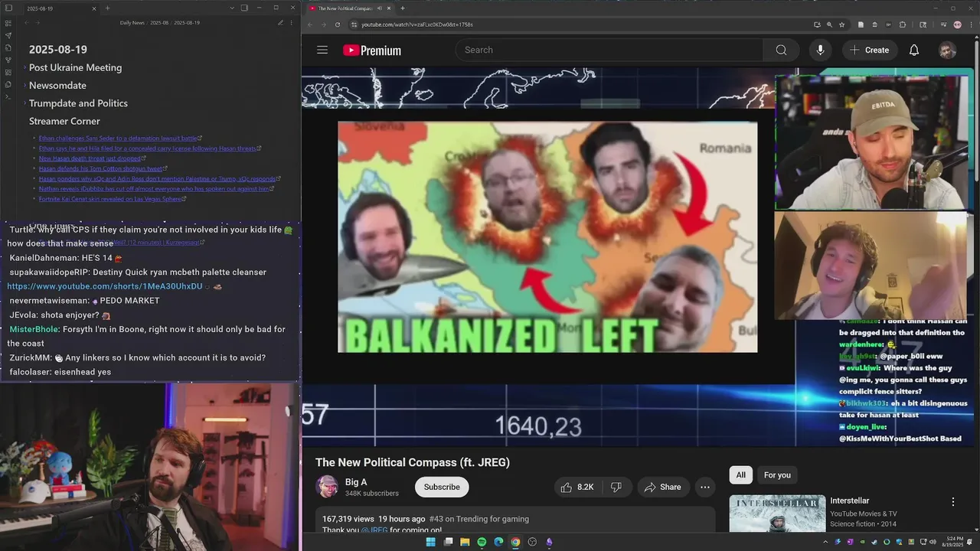The height and width of the screenshot is (551, 980).
Task: Open Obsidian graph view ribbon icon
Action: (8, 60)
